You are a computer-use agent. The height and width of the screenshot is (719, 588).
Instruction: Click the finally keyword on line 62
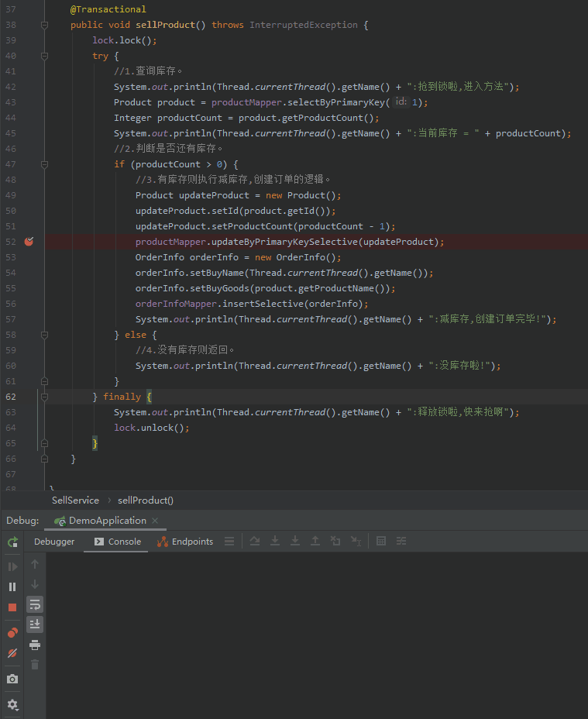coord(122,397)
